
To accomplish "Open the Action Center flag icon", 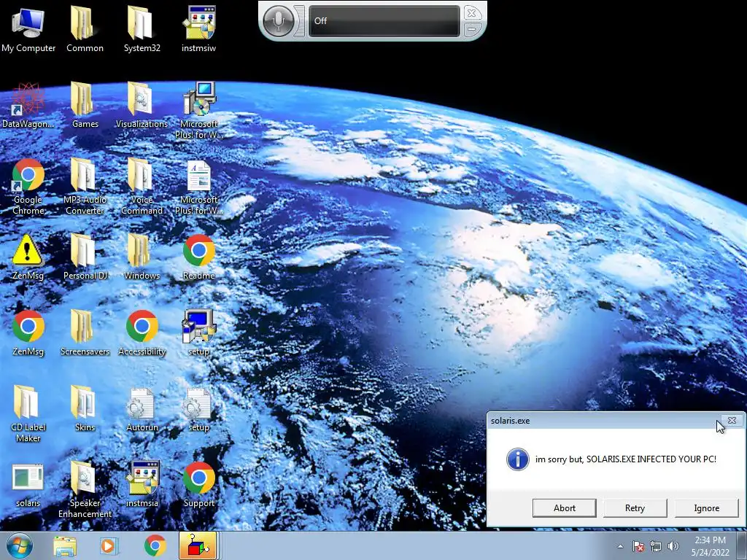I will click(638, 546).
